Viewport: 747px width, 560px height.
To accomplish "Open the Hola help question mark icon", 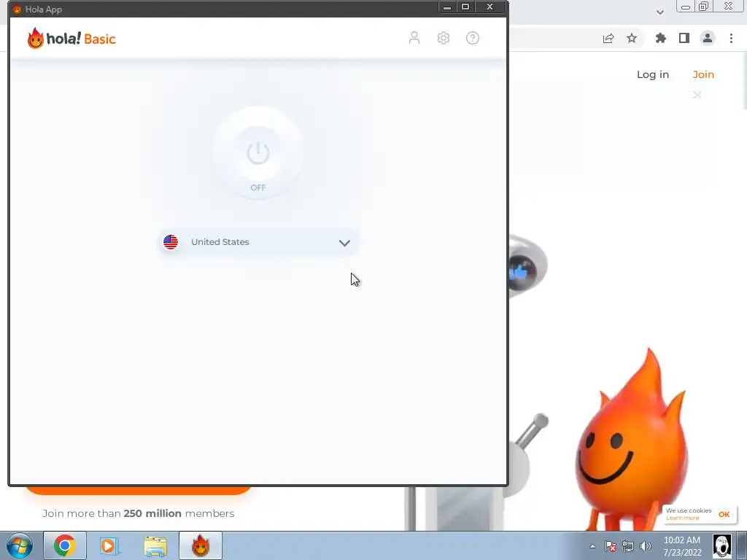I will click(x=473, y=38).
